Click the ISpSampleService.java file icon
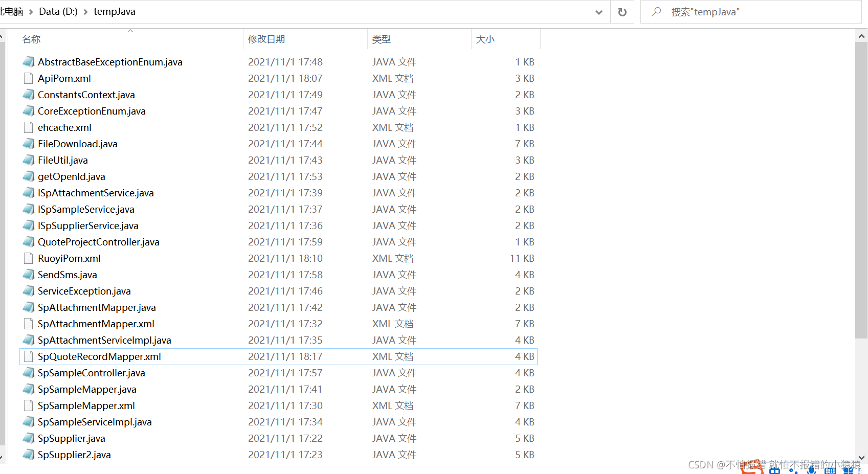The height and width of the screenshot is (474, 868). click(x=29, y=209)
